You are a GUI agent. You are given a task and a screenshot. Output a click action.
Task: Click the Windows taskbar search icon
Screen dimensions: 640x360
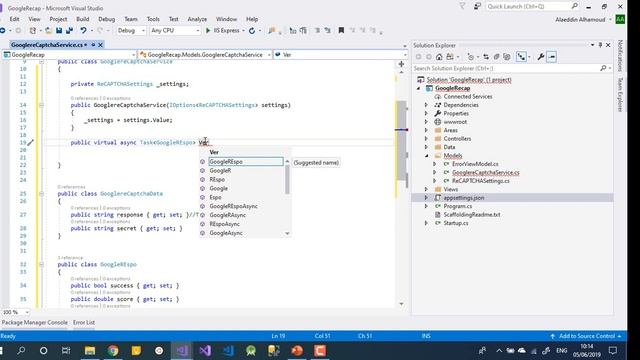coord(21,351)
